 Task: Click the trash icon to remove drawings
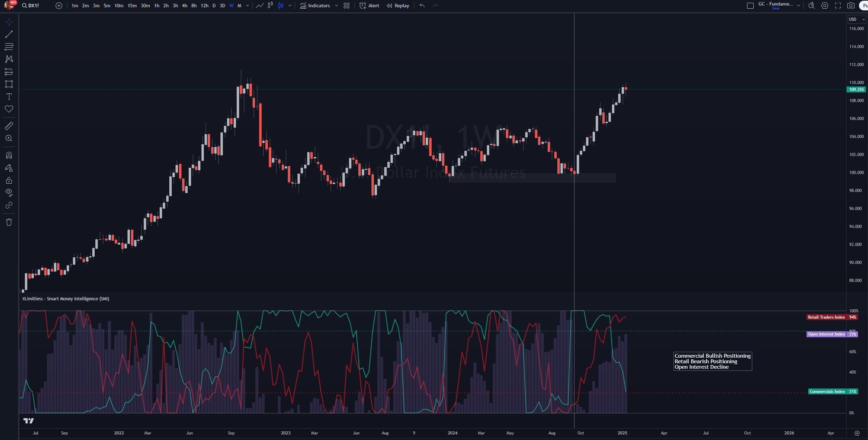click(x=9, y=222)
